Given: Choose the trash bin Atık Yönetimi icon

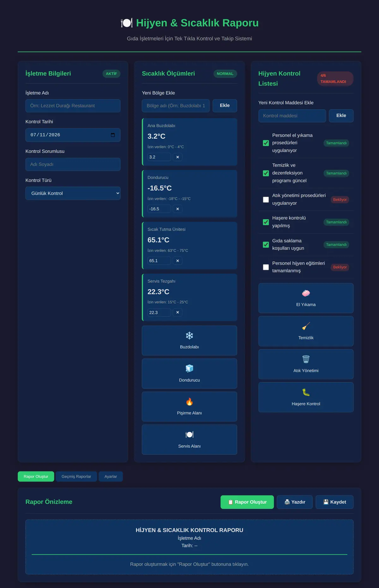Looking at the screenshot, I should (306, 359).
